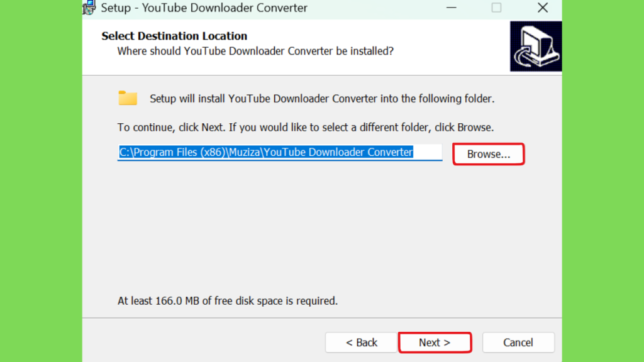The image size is (644, 362).
Task: Cancel the installation
Action: pyautogui.click(x=518, y=343)
